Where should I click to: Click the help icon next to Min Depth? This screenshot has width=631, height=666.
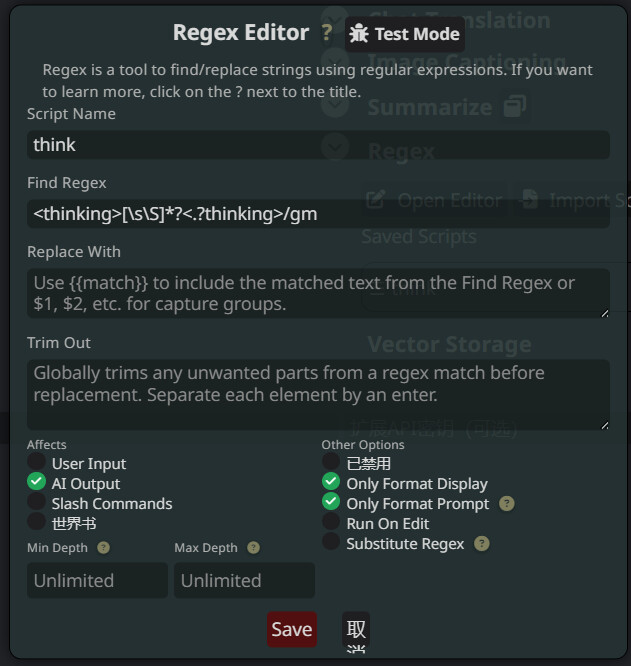104,548
